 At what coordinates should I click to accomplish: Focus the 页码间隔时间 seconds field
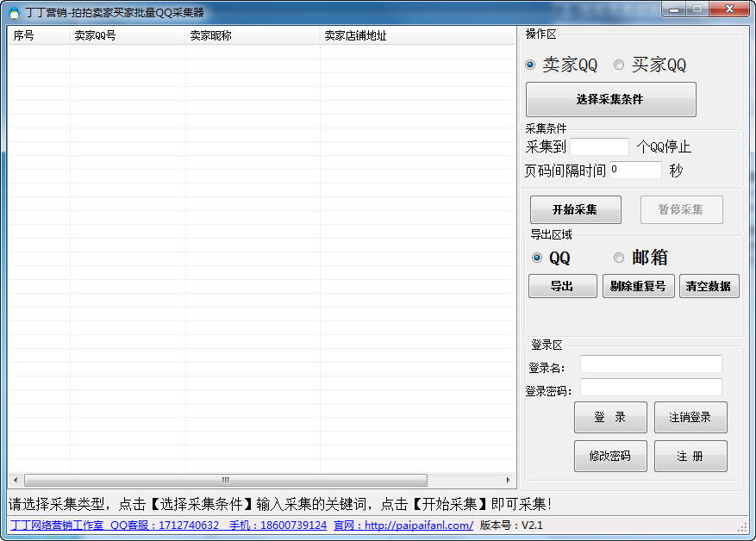tap(635, 170)
